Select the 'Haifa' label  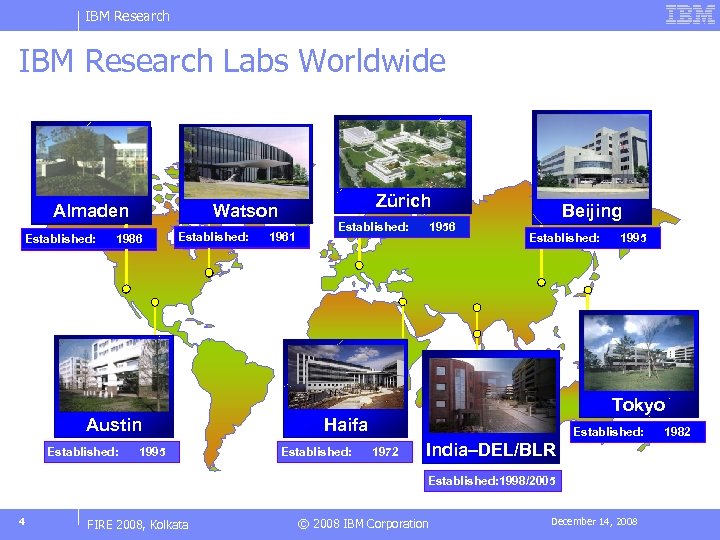(x=346, y=425)
